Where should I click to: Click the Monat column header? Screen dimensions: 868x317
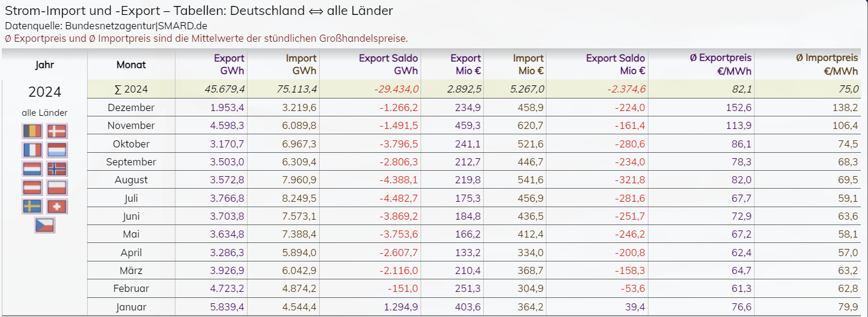(131, 65)
